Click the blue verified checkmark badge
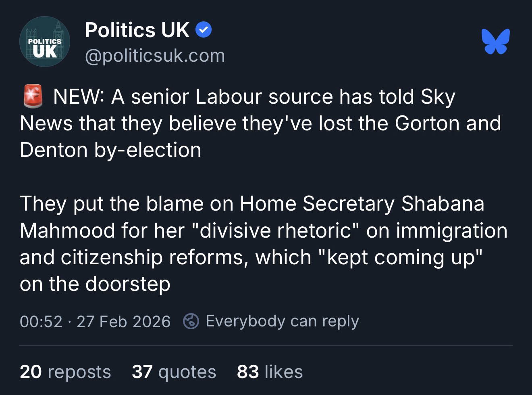532x395 pixels. (204, 30)
